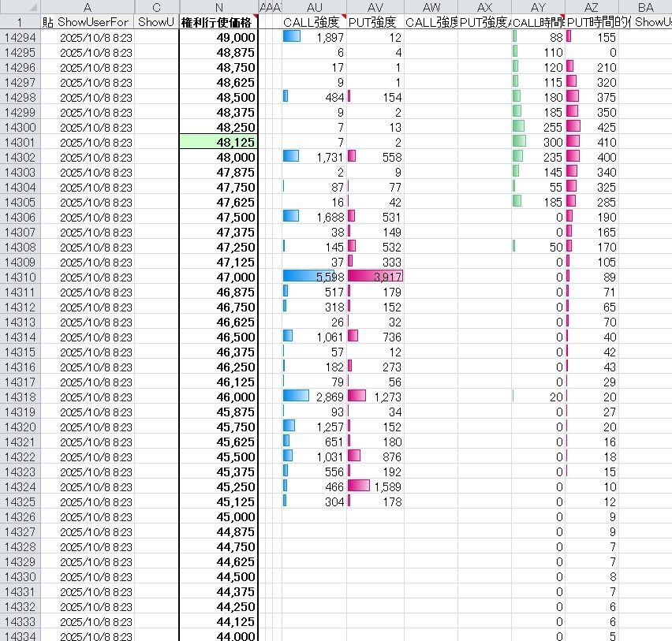The width and height of the screenshot is (672, 641).
Task: Select the PUT time cell showing 425
Action: click(592, 127)
